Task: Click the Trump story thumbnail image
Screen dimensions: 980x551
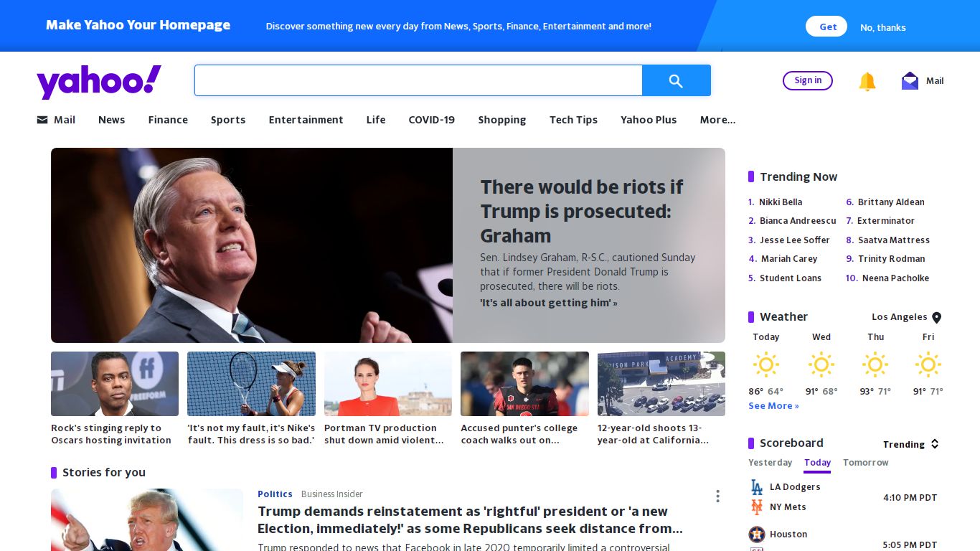Action: 147,520
